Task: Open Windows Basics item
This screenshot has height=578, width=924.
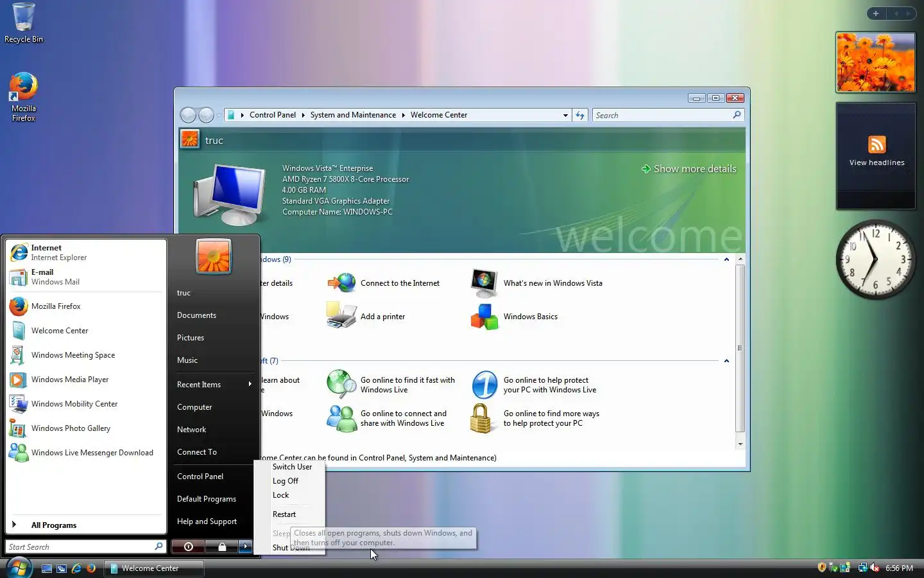Action: coord(515,317)
